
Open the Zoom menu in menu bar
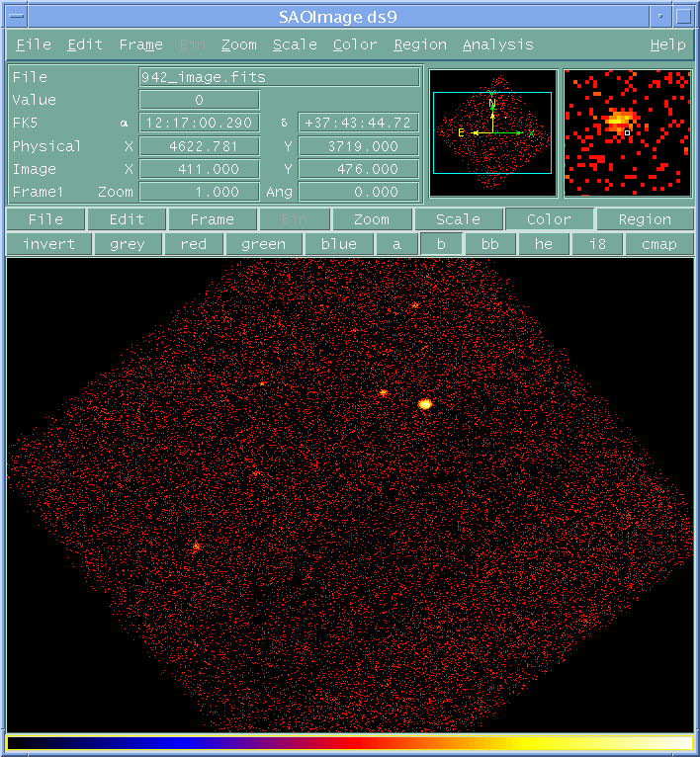238,44
